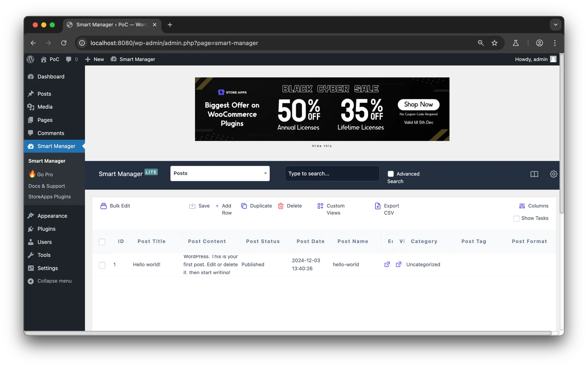This screenshot has height=367, width=588.
Task: Toggle the Show Tasks checkbox
Action: pos(516,218)
